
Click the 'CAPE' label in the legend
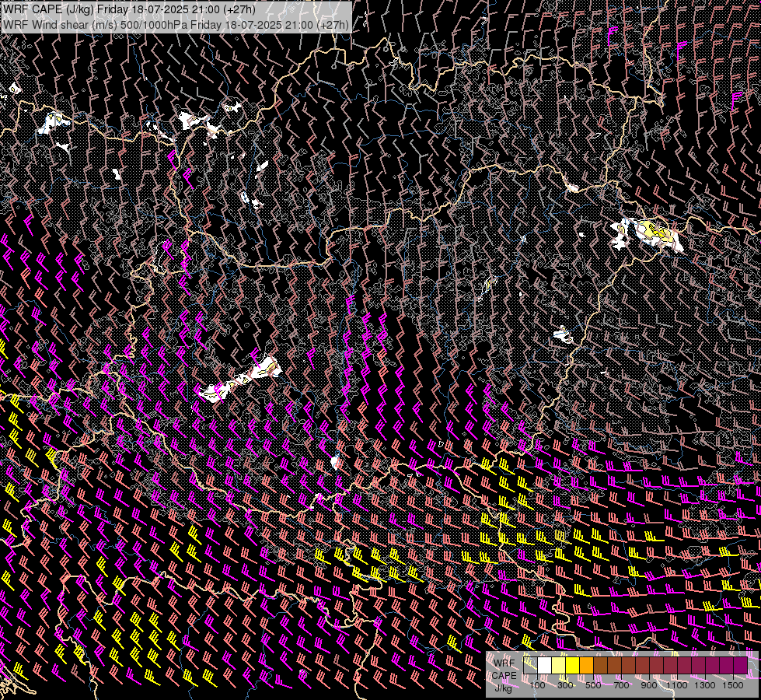tap(504, 676)
